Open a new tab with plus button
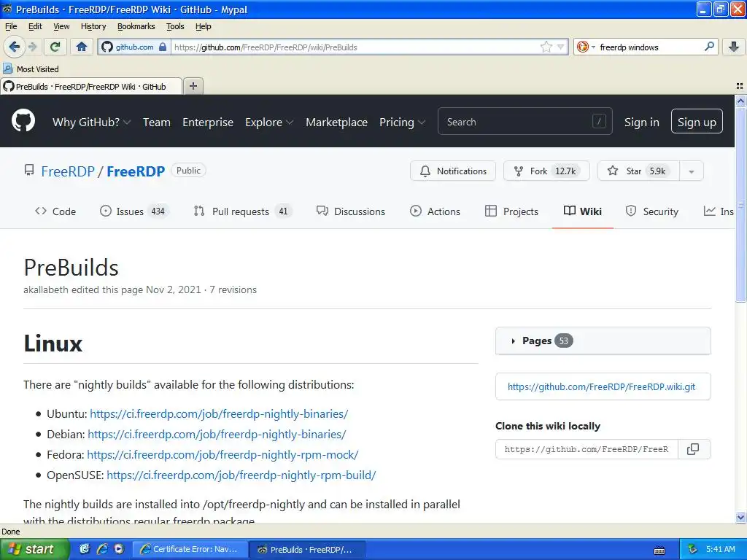The height and width of the screenshot is (560, 747). 193,86
